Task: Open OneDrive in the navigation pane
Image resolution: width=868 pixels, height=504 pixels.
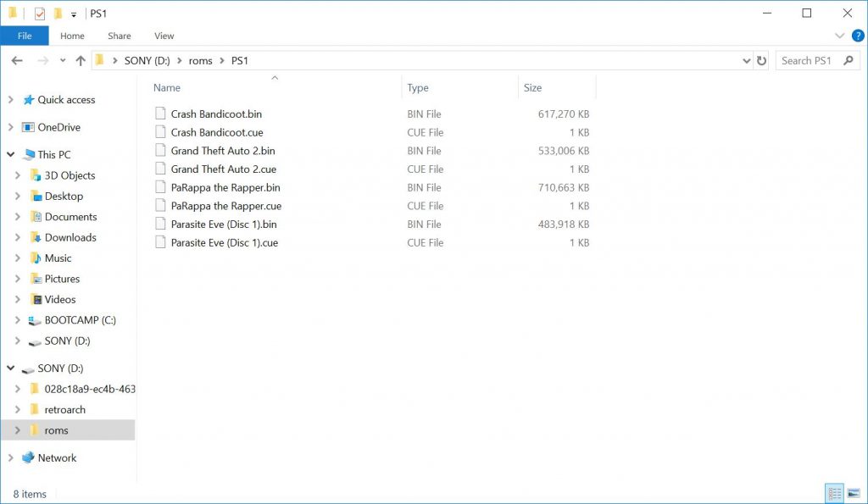Action: [x=58, y=127]
